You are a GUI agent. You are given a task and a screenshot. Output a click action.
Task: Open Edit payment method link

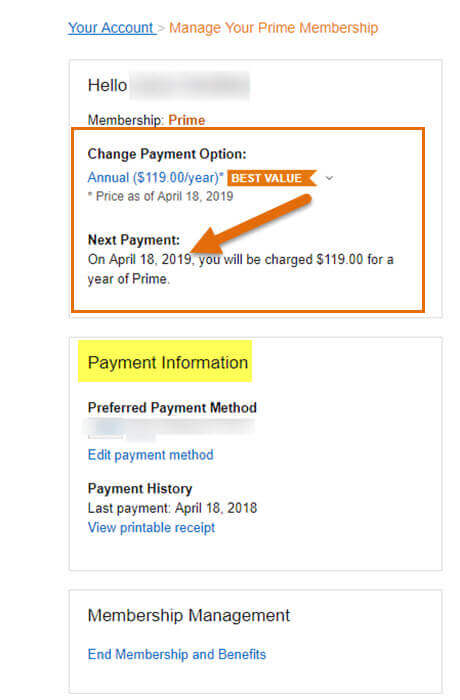pos(151,455)
